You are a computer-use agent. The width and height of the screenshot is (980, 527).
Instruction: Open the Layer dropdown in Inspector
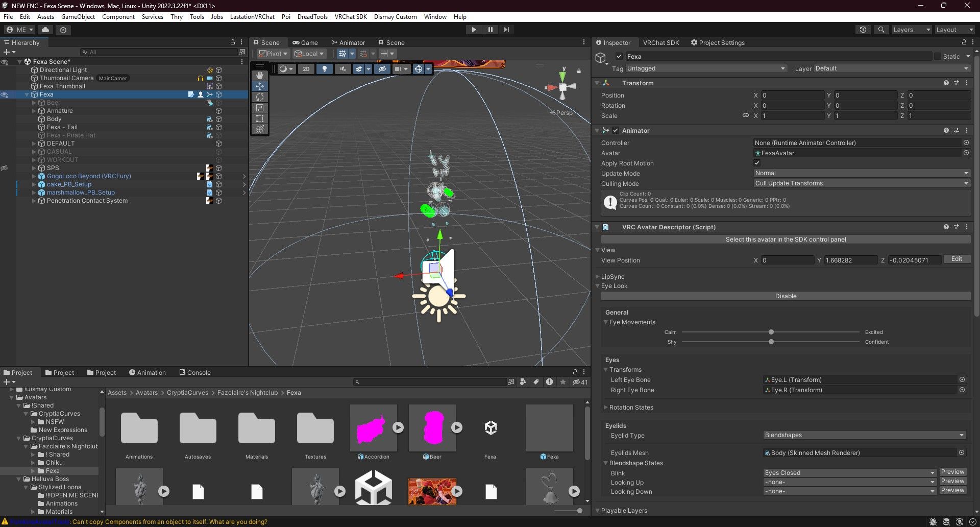(892, 68)
